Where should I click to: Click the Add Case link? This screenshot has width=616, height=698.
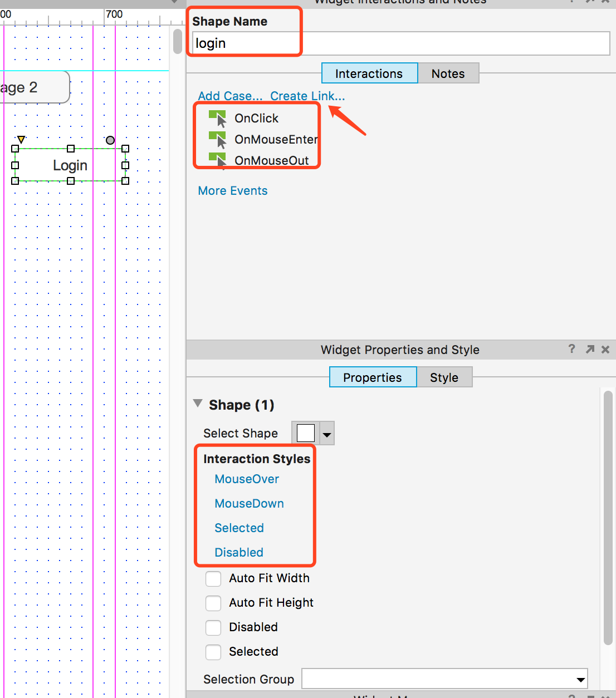(230, 96)
